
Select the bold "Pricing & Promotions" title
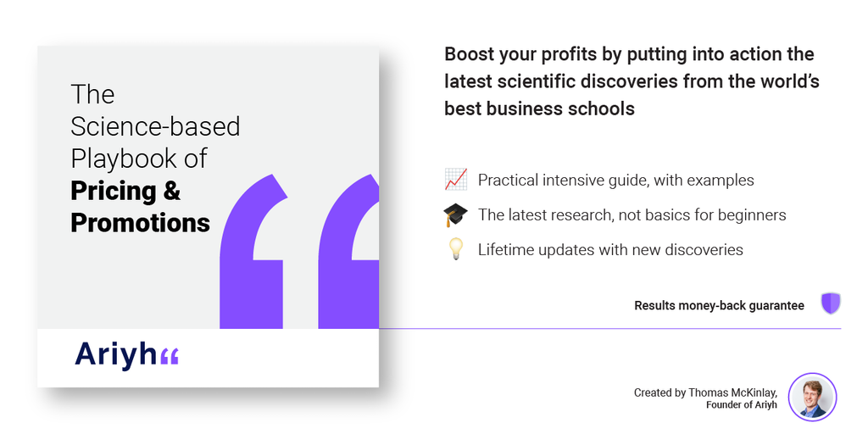(140, 206)
